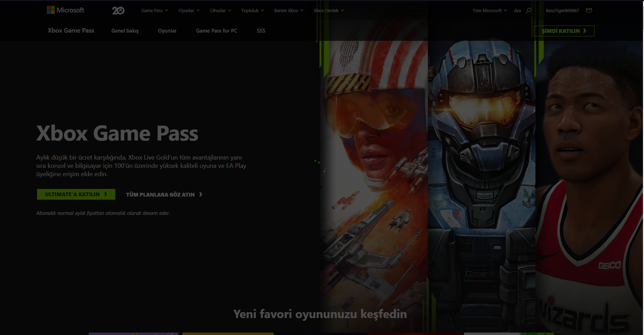The width and height of the screenshot is (644, 335).
Task: Click the Ara search label
Action: click(x=517, y=10)
